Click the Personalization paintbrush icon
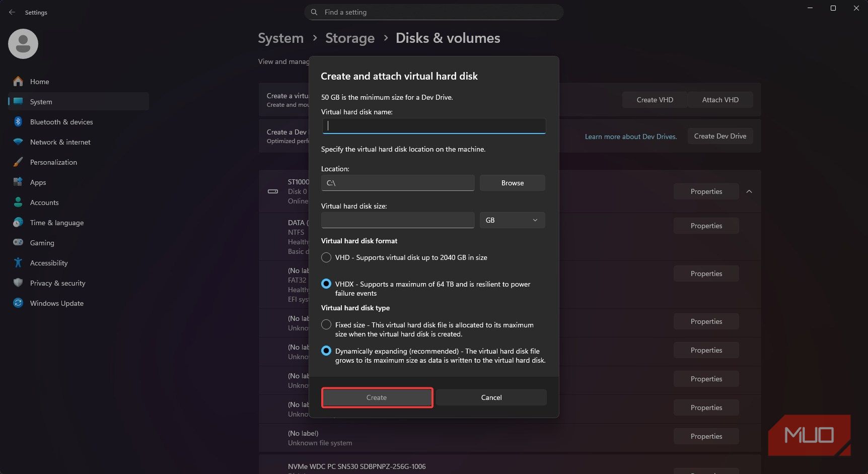Screen dimensions: 868x474 18,162
